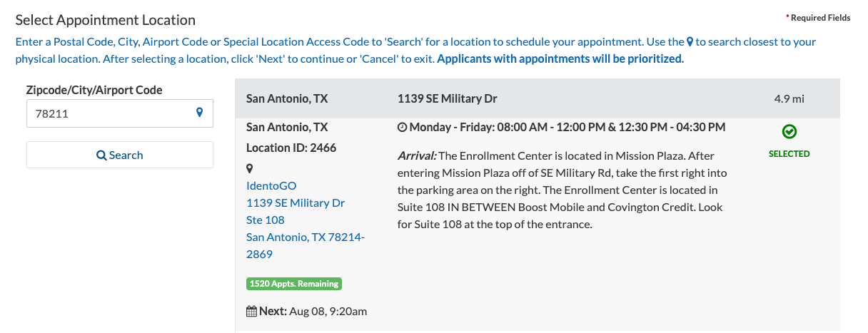Click the 4.9 mi distance label

click(789, 98)
